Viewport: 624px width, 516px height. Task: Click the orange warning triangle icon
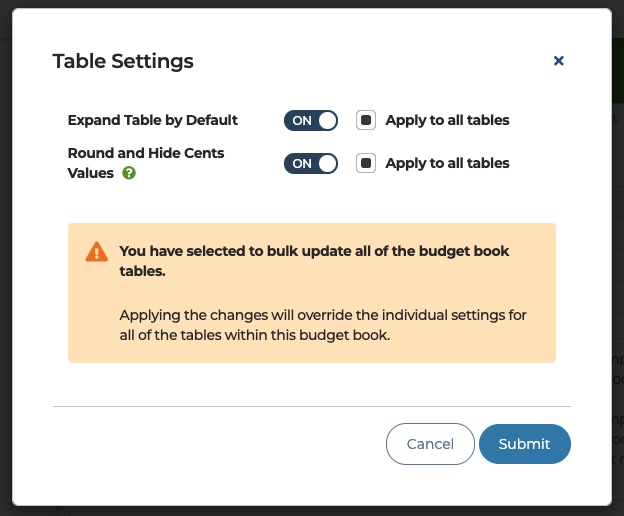click(x=97, y=252)
